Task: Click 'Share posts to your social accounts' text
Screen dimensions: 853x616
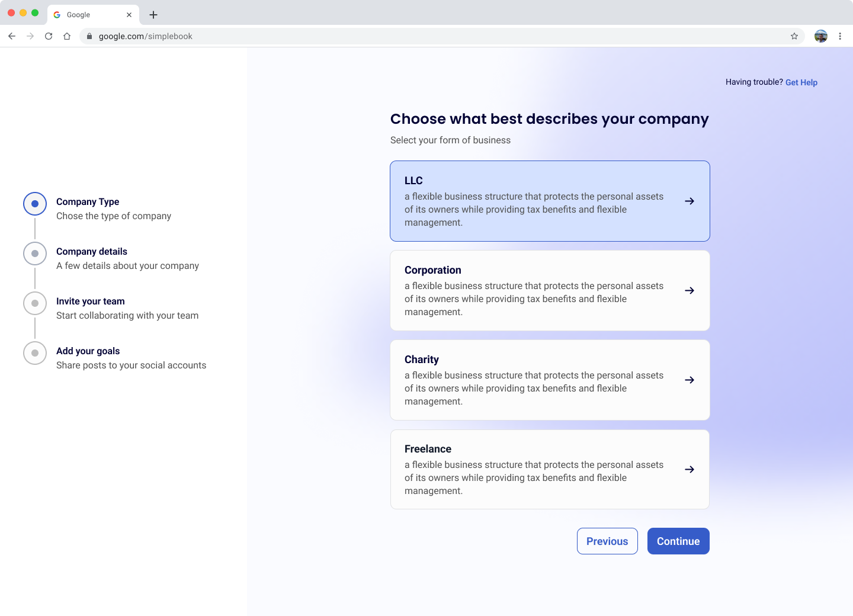Action: coord(132,365)
